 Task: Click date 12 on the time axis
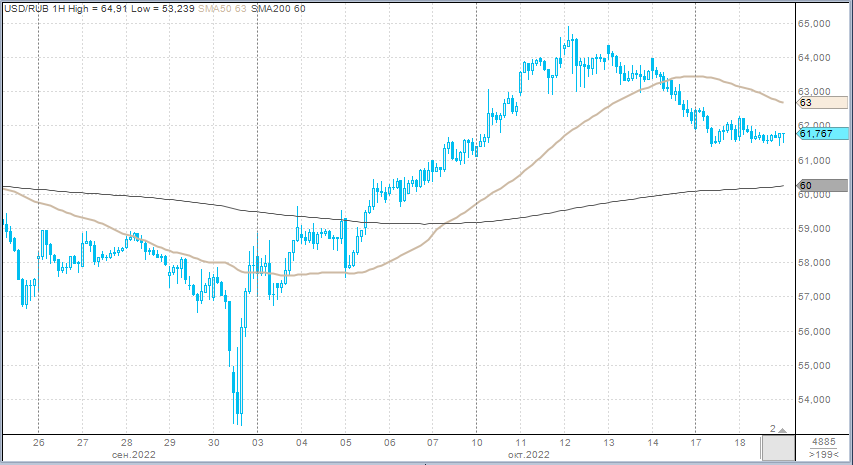pos(565,441)
